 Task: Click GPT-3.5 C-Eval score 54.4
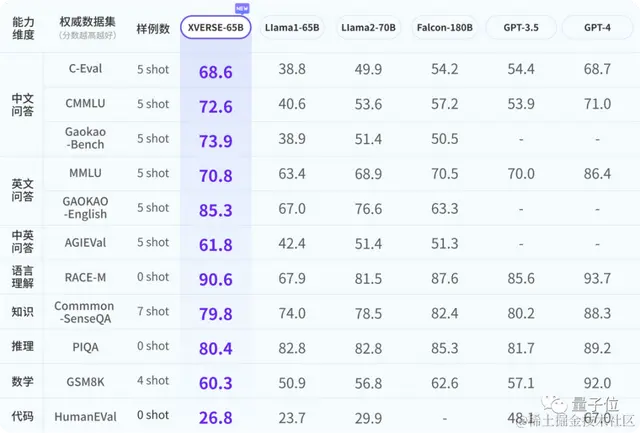pyautogui.click(x=521, y=69)
